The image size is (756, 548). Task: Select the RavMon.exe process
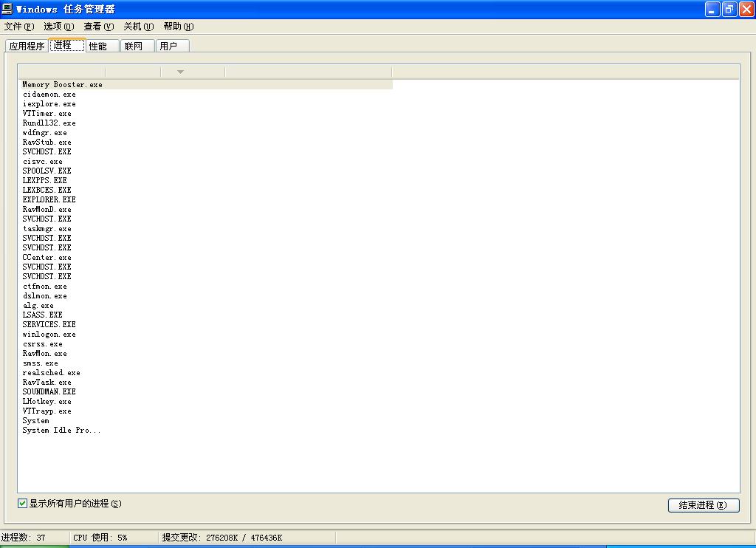click(x=45, y=353)
